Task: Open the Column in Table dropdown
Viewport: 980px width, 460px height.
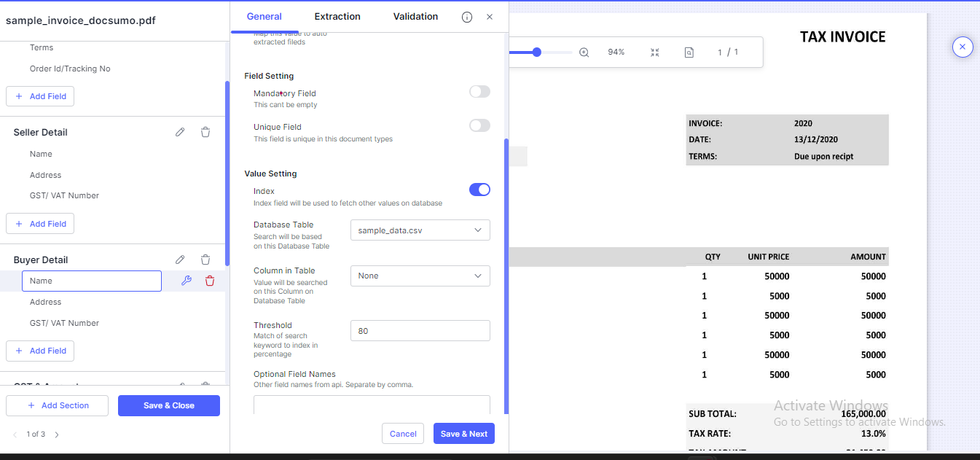Action: pyautogui.click(x=420, y=276)
